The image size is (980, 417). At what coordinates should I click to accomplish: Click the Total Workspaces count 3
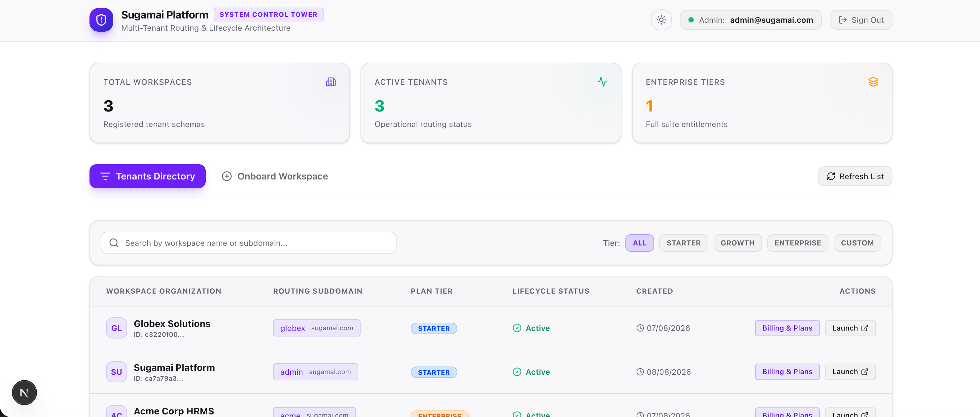pos(108,106)
